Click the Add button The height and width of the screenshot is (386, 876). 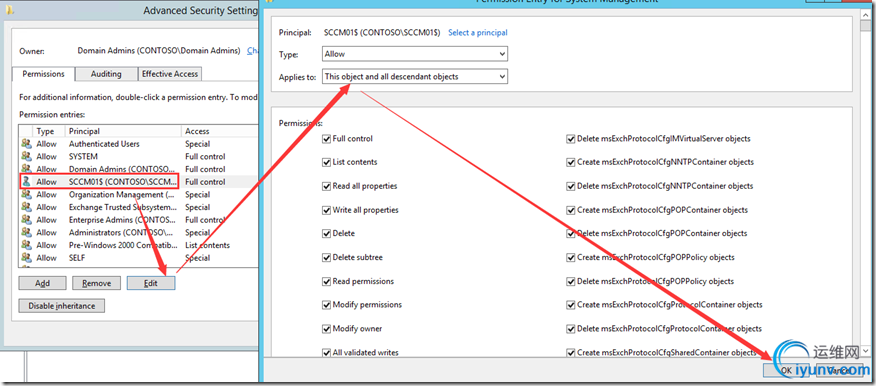(42, 283)
